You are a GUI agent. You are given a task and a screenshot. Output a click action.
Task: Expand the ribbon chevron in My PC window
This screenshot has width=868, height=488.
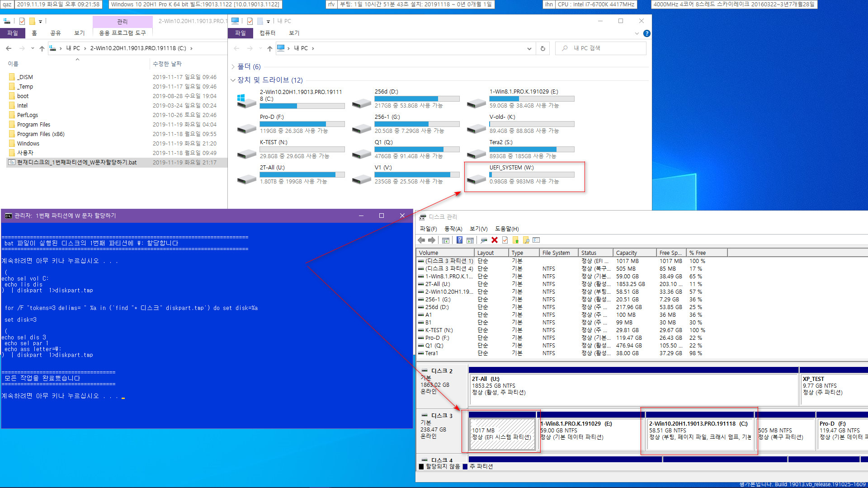click(x=637, y=33)
